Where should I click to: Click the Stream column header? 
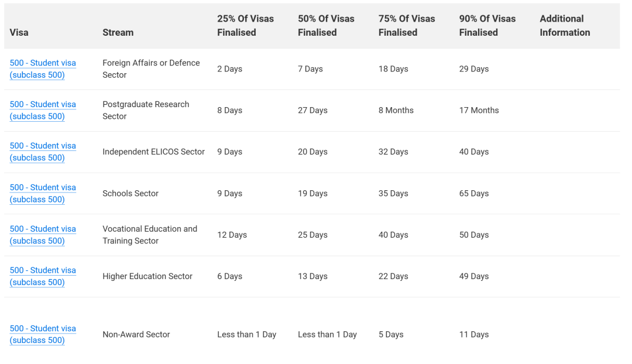[x=118, y=33]
